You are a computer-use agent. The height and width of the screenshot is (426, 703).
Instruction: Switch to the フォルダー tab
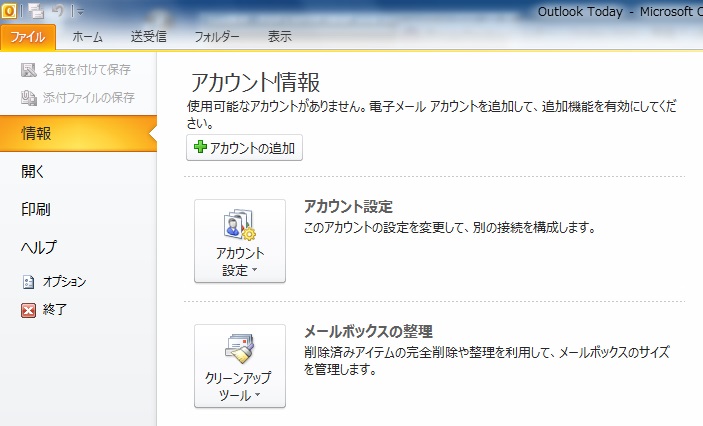click(x=217, y=37)
